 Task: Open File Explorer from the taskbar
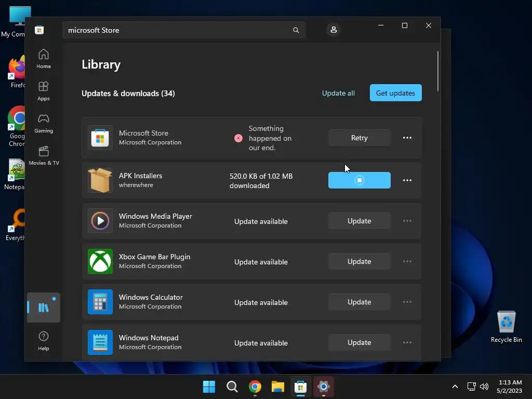point(278,387)
